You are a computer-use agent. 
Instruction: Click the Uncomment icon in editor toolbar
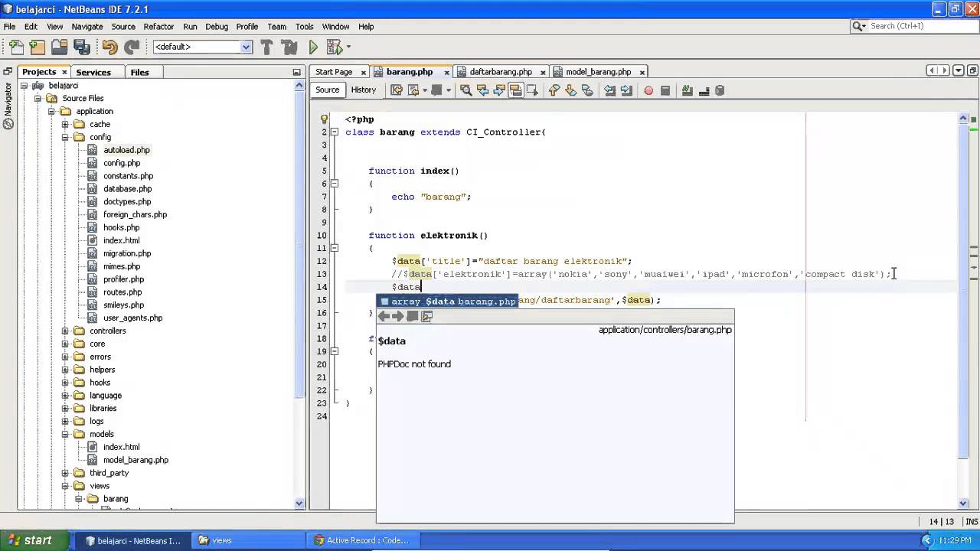coord(704,90)
